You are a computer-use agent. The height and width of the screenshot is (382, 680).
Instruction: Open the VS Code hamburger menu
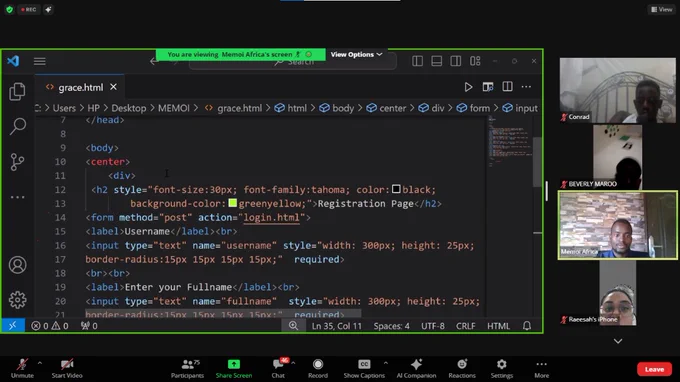39,61
